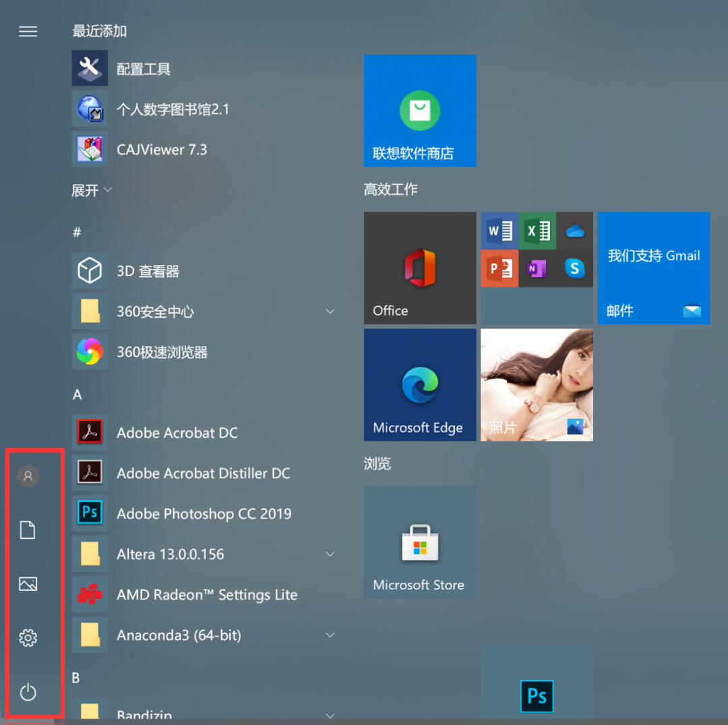Open the hamburger menu at top left
Viewport: 728px width, 725px height.
28,31
